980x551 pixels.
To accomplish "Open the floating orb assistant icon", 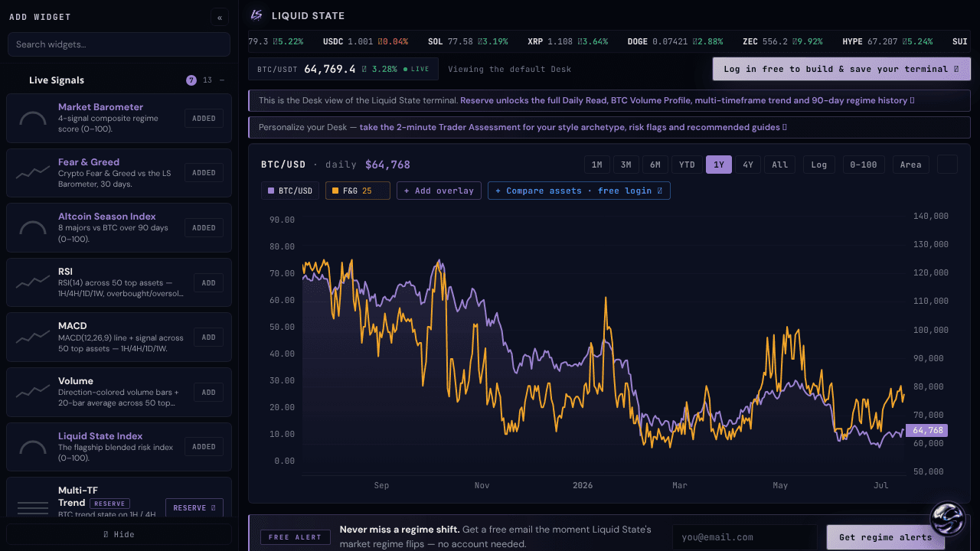I will [947, 519].
